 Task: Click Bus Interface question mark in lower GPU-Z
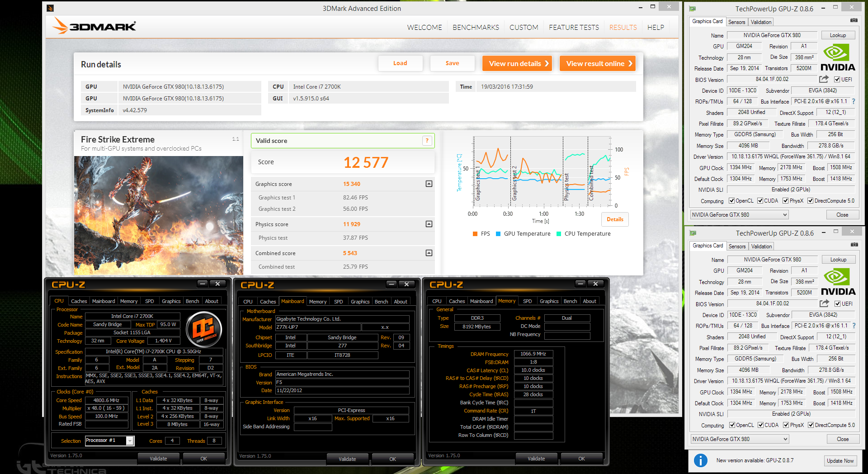click(854, 326)
